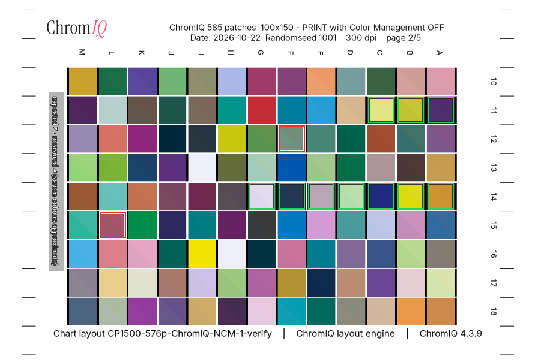The image size is (535, 362).
Task: Pick green-outlined orange-ochre patch A14
Action: (x=441, y=196)
